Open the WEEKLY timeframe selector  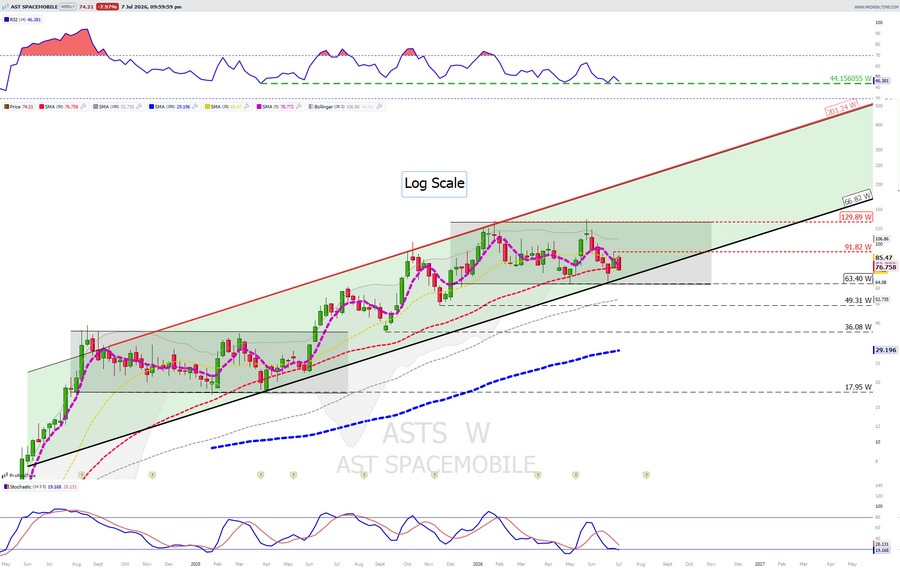(68, 6)
